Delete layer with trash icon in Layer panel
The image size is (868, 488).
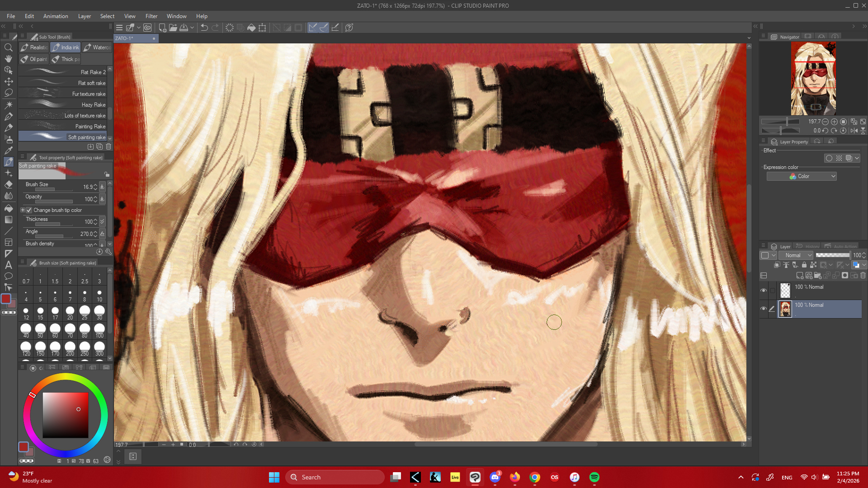pos(863,275)
